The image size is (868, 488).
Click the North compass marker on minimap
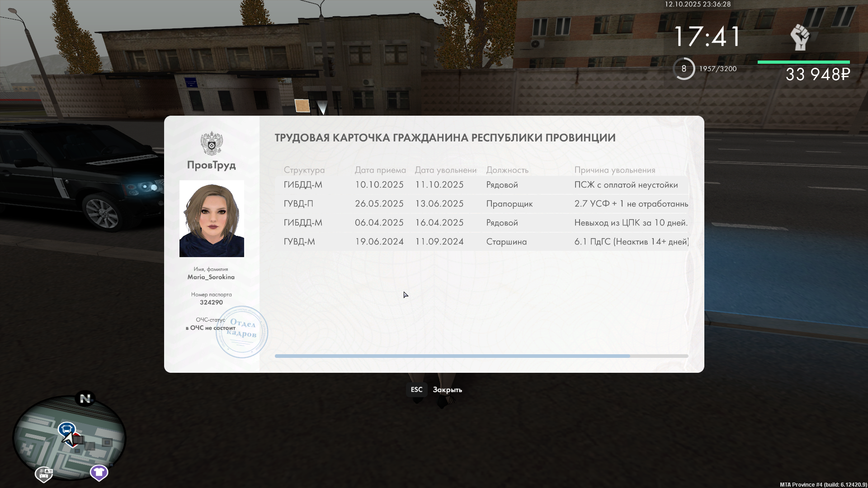85,398
